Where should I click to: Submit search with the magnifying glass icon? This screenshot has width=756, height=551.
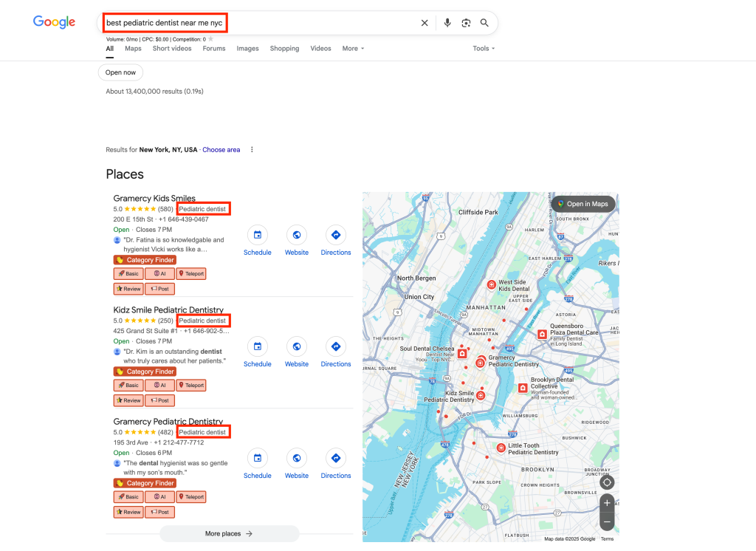(484, 23)
